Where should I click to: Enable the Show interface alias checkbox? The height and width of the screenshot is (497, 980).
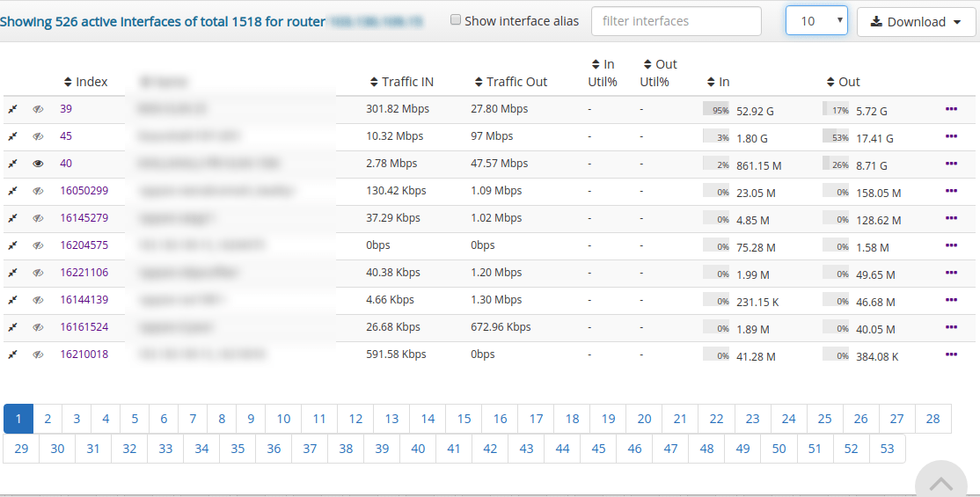456,20
